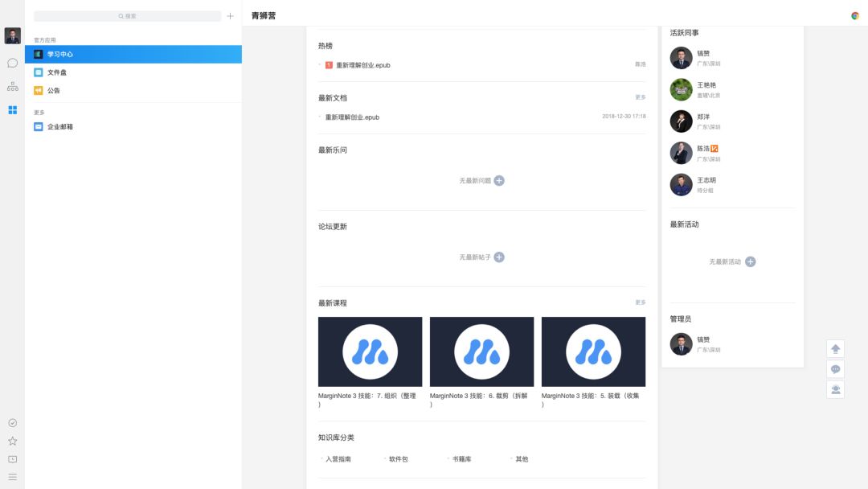Viewport: 868px width, 489px height.
Task: Open 郑洋's avatar in active colleagues
Action: (x=681, y=121)
